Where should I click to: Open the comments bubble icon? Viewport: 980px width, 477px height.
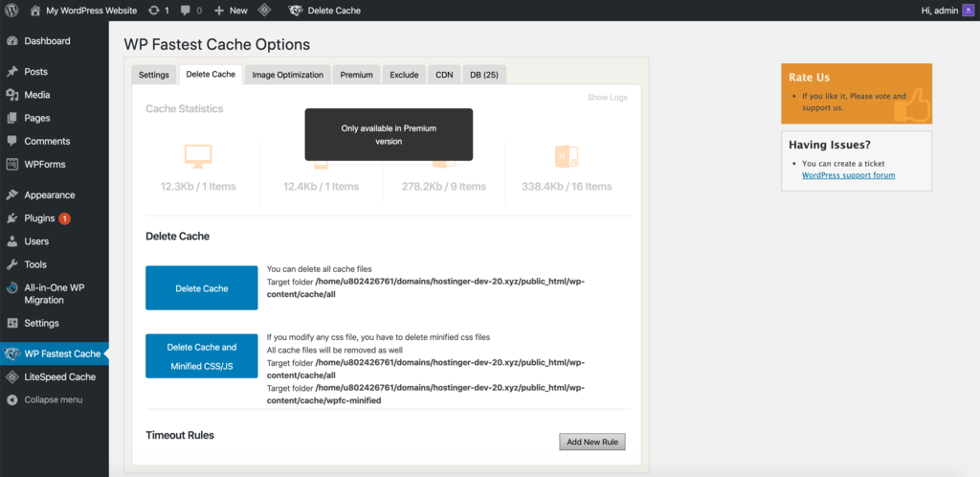186,11
